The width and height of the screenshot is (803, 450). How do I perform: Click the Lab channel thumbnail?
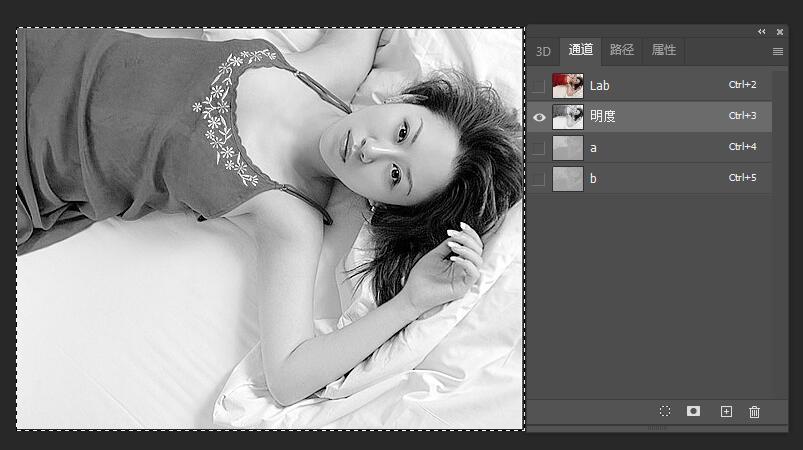[x=568, y=86]
